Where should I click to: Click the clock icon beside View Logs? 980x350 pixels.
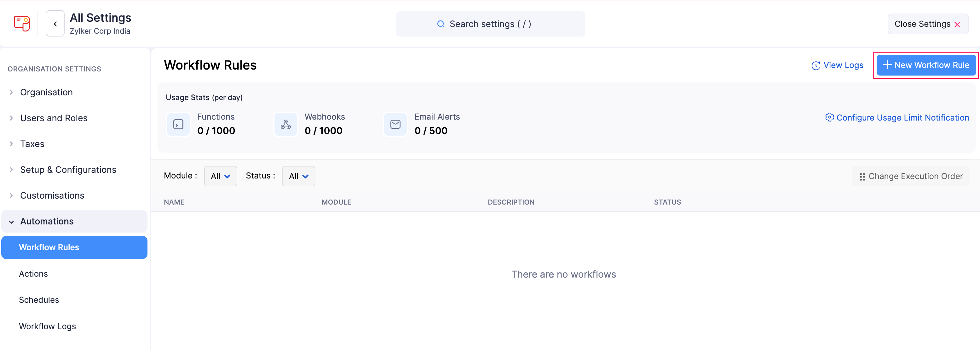point(816,65)
